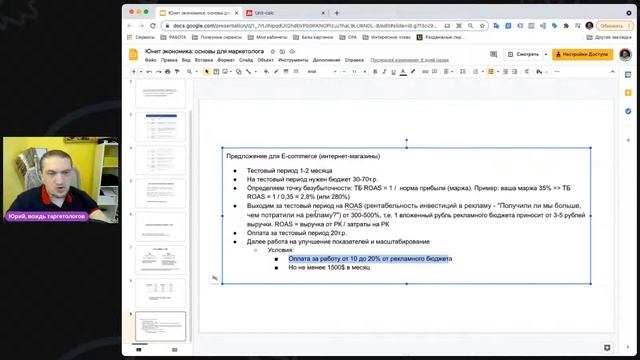Open the Формат menu
Screen dimensions: 640x360
coord(226,60)
